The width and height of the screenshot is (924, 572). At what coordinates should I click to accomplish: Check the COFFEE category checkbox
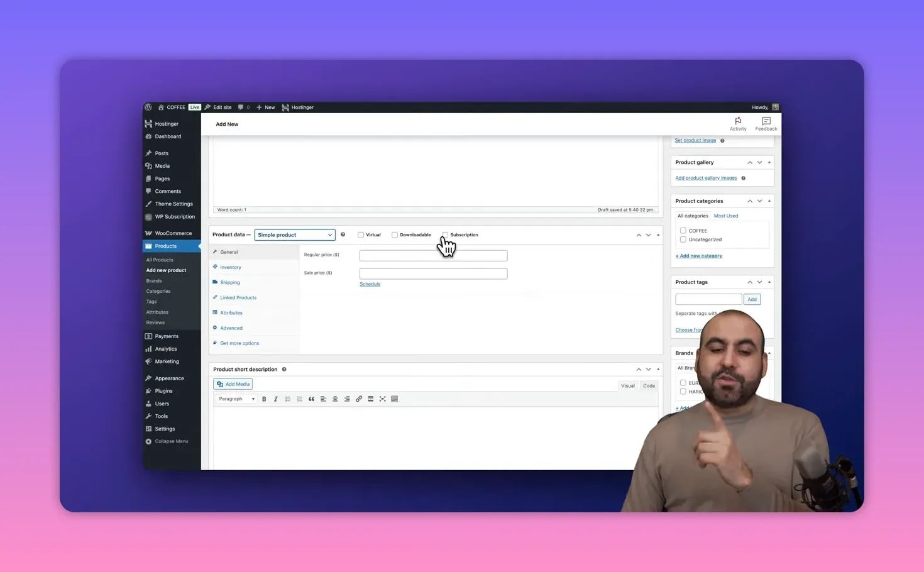pos(683,230)
